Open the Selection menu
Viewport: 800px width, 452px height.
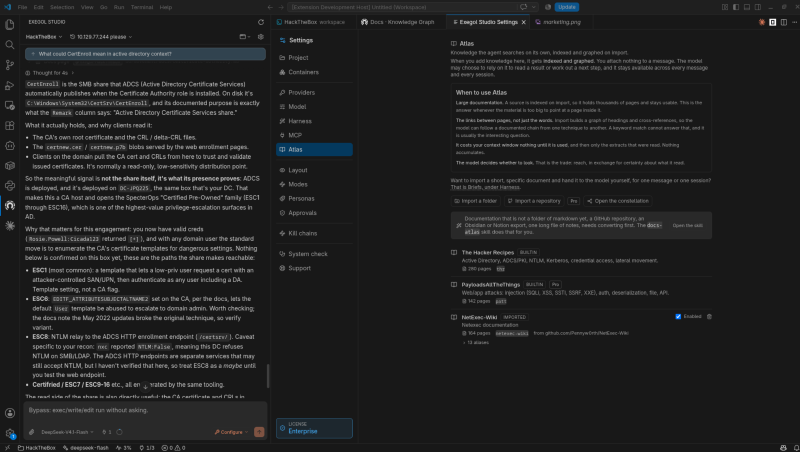point(62,7)
